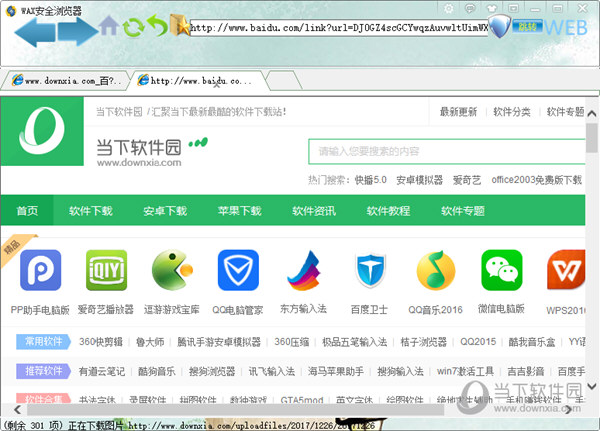Viewport: 600px width, 431px height.
Task: Select 苹果下载 navigation item
Action: [x=239, y=210]
